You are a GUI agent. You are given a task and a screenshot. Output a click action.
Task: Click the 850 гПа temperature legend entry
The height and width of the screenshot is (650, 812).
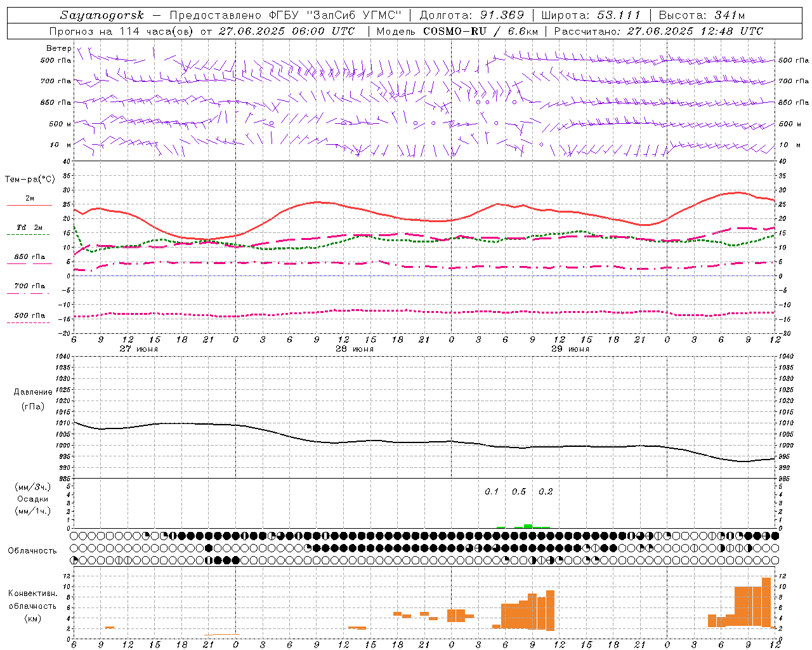[x=30, y=256]
